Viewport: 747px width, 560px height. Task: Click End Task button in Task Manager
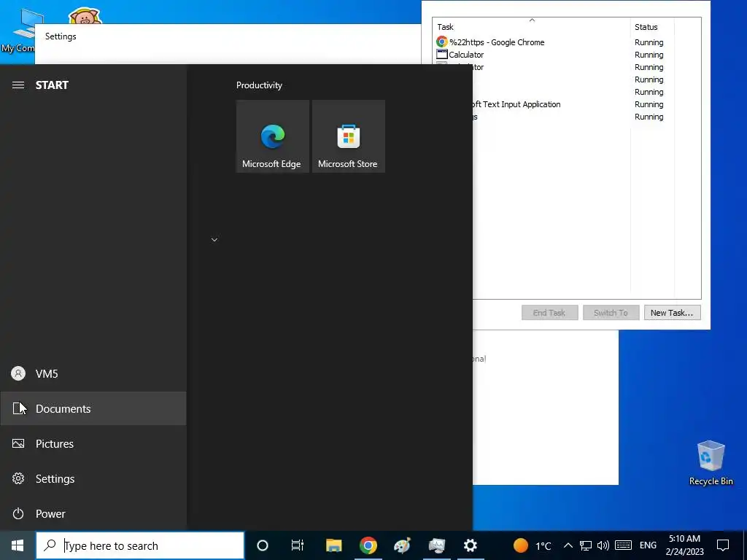coord(550,313)
